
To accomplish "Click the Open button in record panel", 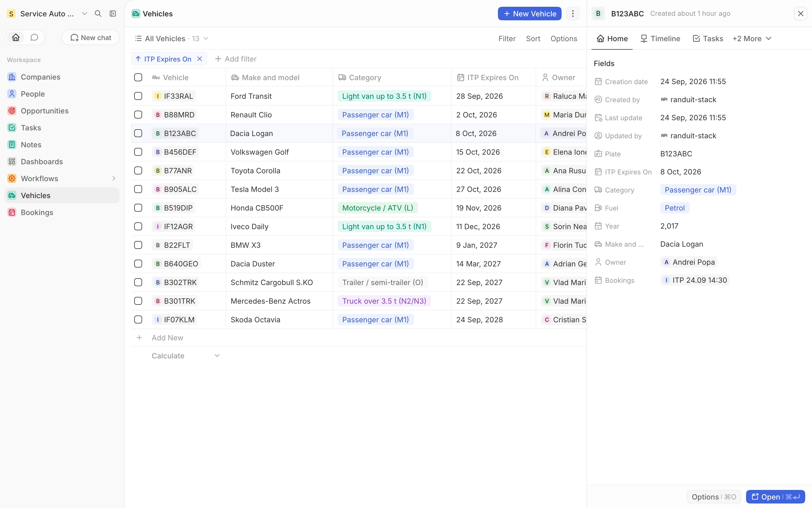I will 775,497.
